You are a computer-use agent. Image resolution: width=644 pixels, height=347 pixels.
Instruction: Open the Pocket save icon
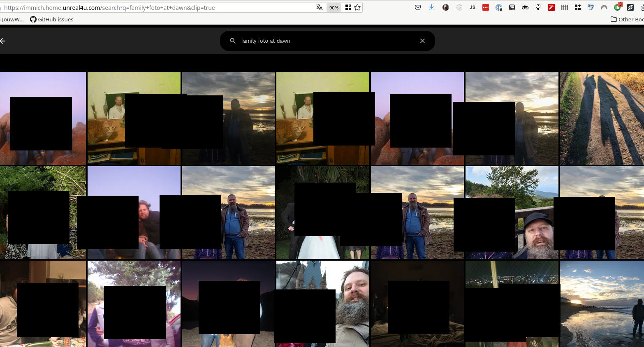pyautogui.click(x=418, y=7)
